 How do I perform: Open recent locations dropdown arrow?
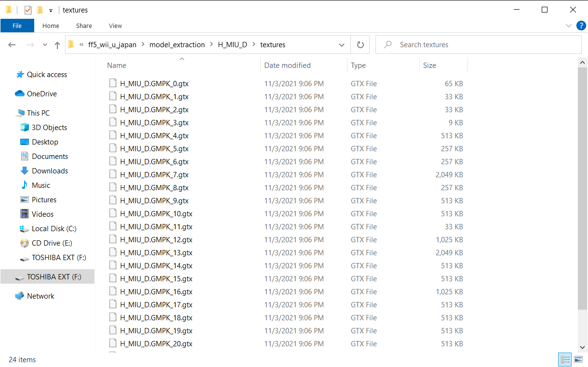(x=45, y=45)
